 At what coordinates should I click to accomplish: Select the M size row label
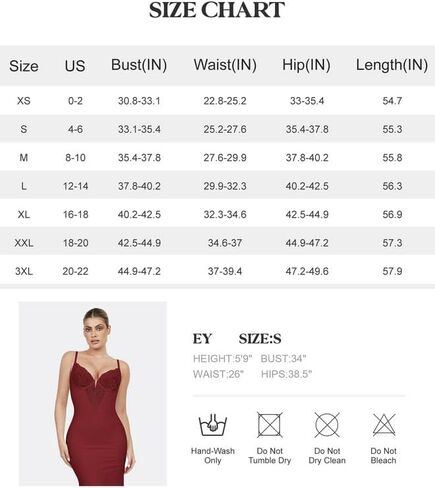[24, 158]
